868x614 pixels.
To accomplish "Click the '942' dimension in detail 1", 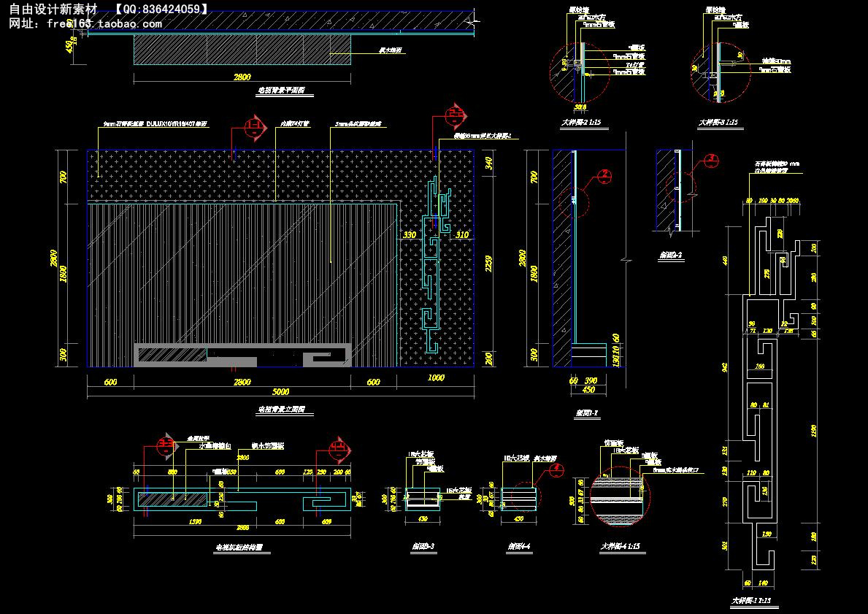I will click(725, 368).
